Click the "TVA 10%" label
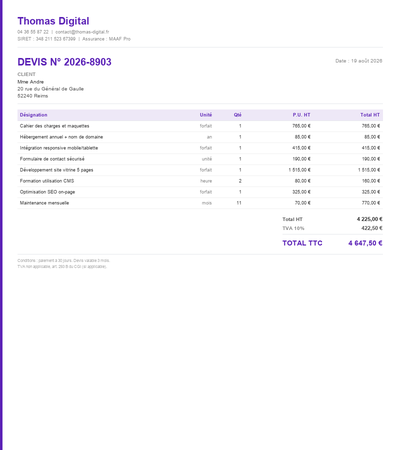 [293, 228]
